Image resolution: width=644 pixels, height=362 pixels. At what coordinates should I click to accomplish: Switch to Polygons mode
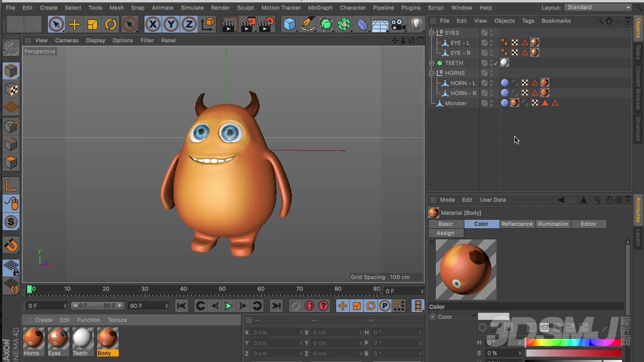[11, 162]
